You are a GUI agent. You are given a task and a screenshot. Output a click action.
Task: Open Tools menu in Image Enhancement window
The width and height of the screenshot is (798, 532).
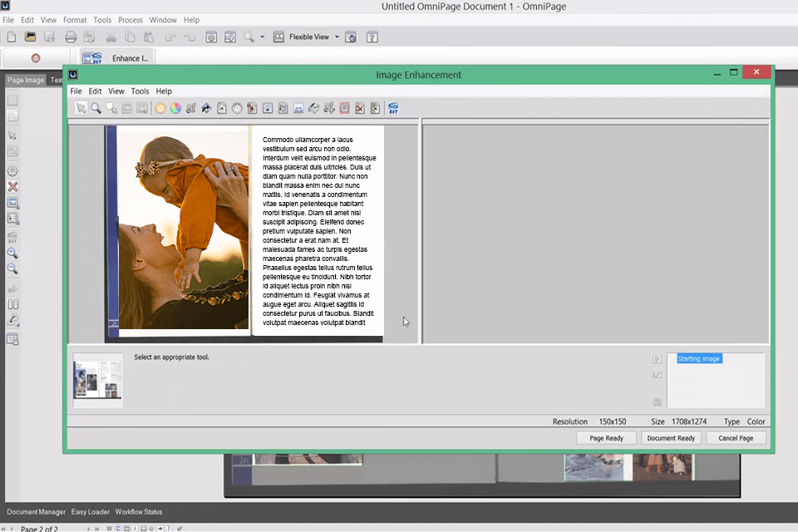tap(140, 91)
